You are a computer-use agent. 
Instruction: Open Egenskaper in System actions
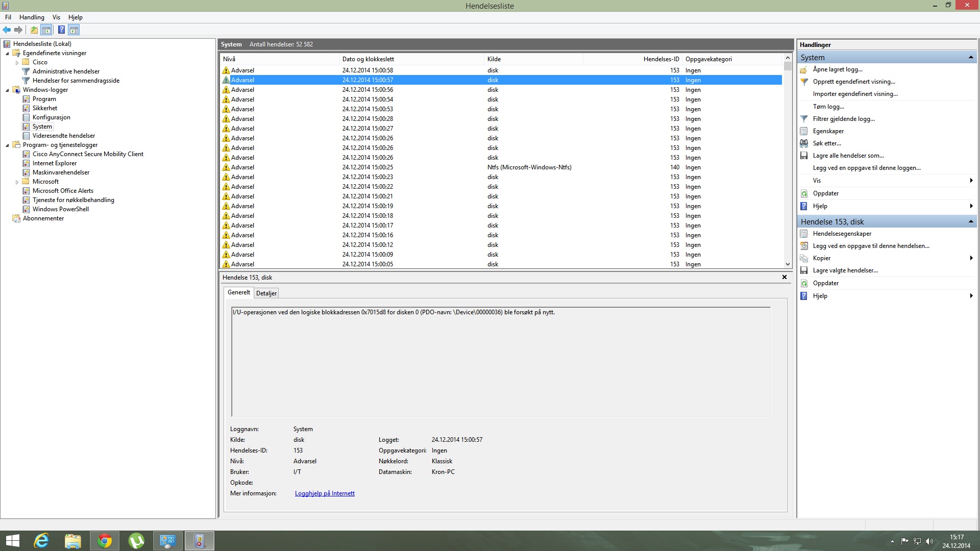pyautogui.click(x=828, y=131)
